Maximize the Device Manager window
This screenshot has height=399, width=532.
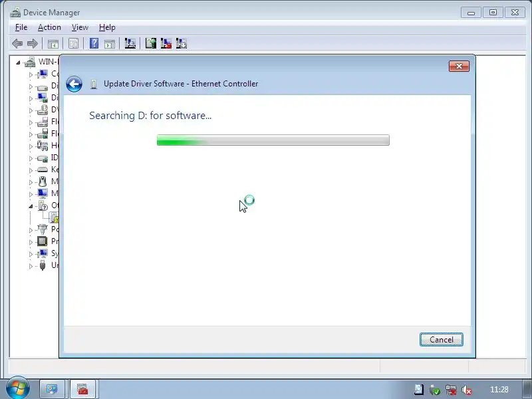tap(493, 13)
